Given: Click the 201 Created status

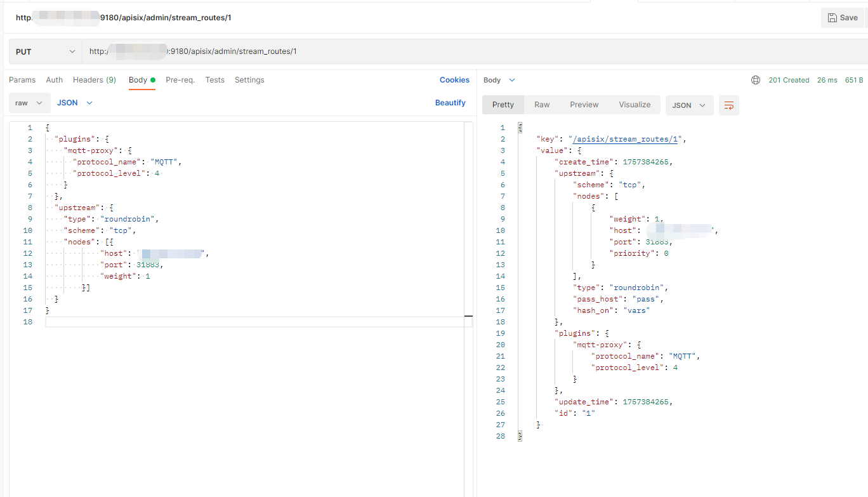Looking at the screenshot, I should pyautogui.click(x=789, y=80).
